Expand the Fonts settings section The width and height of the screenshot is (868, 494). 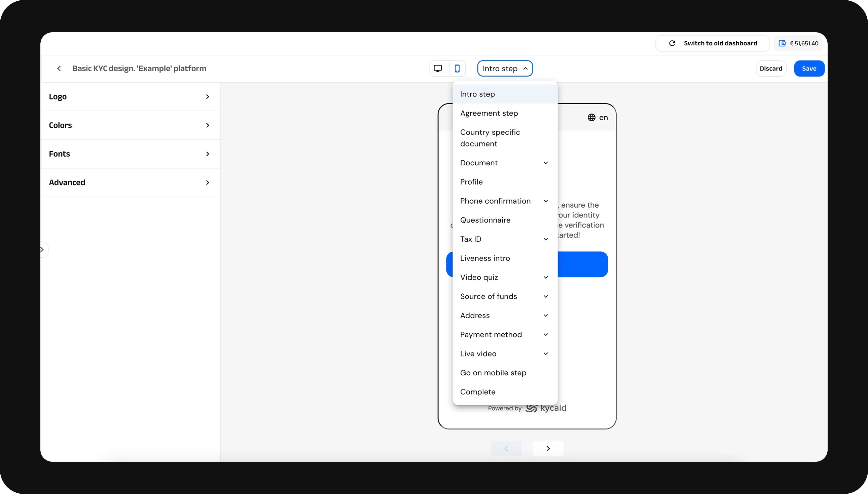click(130, 153)
